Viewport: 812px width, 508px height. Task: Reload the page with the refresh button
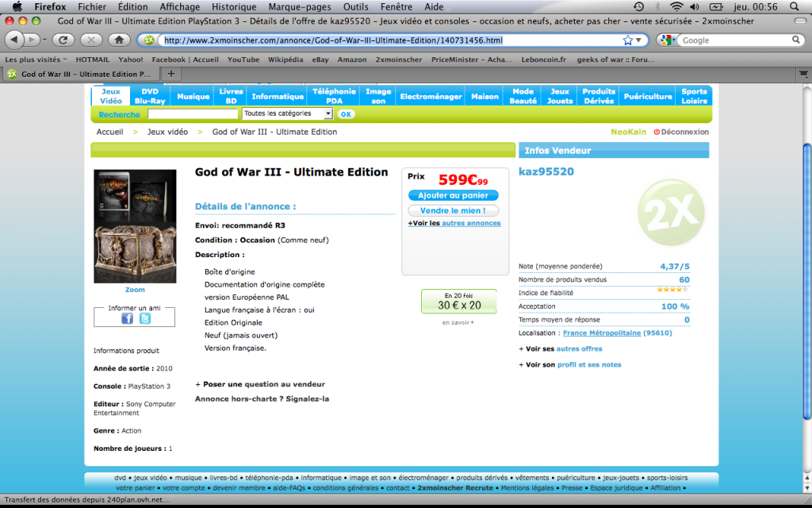[x=63, y=40]
